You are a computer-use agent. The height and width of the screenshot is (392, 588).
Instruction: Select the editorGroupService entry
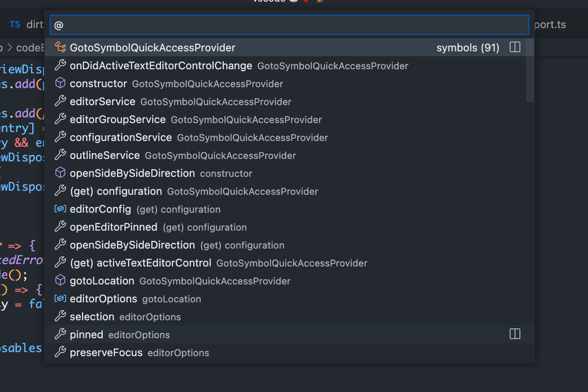[118, 119]
